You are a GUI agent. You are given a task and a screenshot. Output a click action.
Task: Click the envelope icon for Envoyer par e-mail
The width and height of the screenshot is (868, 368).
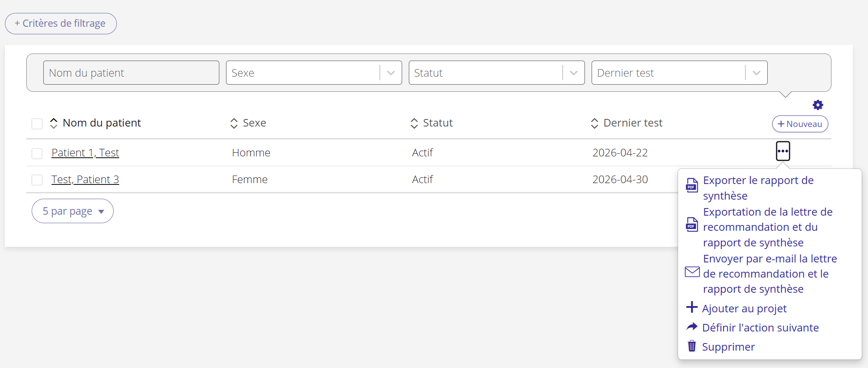(692, 272)
